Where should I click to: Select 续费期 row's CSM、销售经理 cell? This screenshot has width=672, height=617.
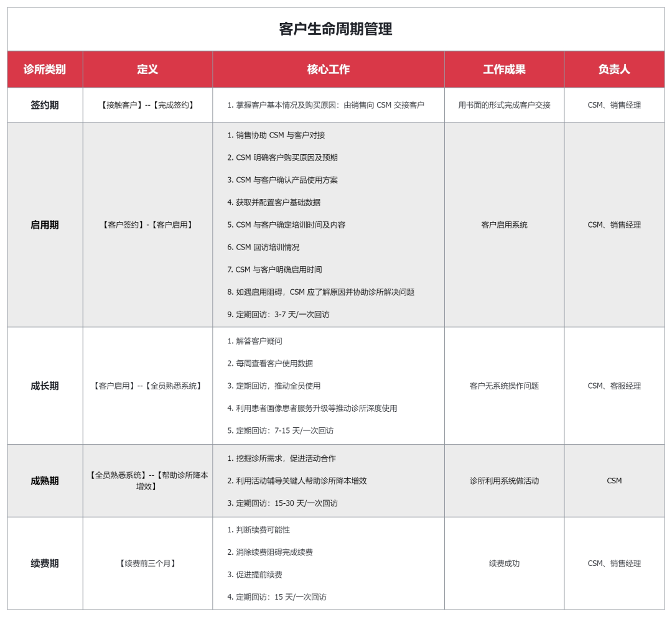click(614, 564)
